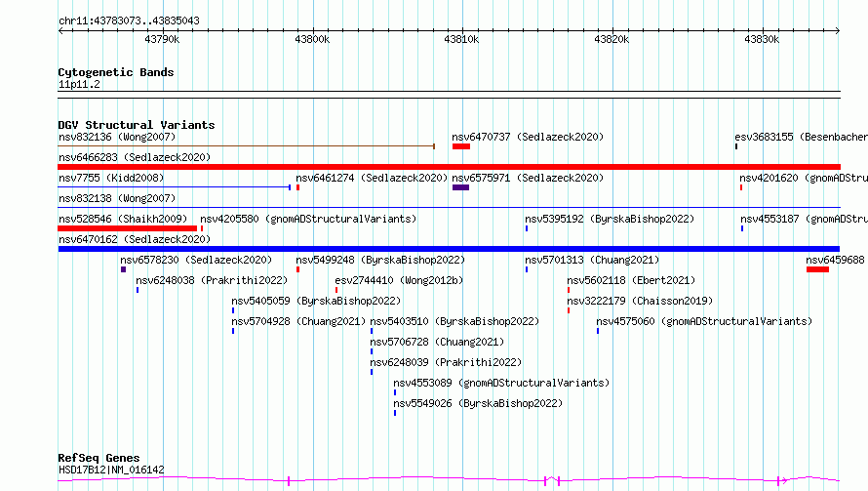The height and width of the screenshot is (491, 868).
Task: Click the nsv5602118 (Ebert2021) label
Action: (x=631, y=280)
